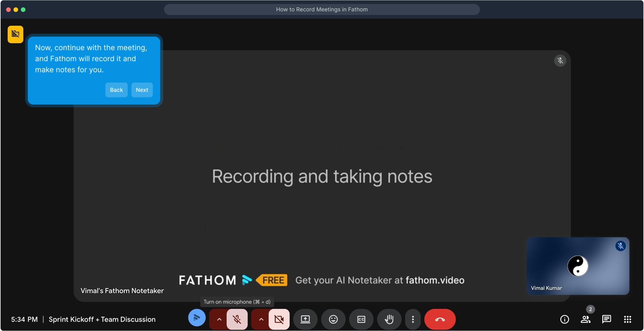
Task: Open meeting details info icon
Action: point(565,319)
